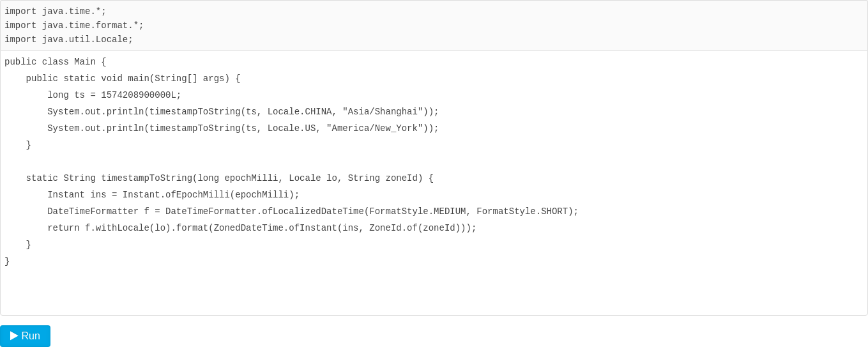Click the DateTimeFormatter.ofLocalizedDateTime line
Screen dimensions: 868x347
(x=313, y=212)
